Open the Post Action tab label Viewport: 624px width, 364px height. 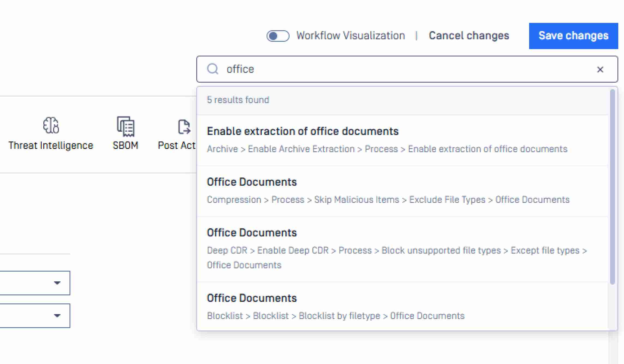tap(177, 145)
